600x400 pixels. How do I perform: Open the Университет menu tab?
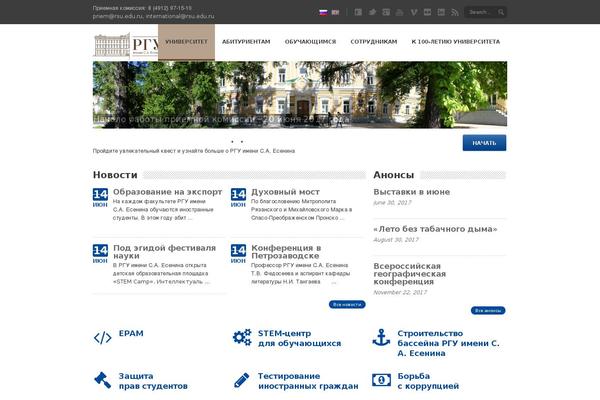point(186,42)
